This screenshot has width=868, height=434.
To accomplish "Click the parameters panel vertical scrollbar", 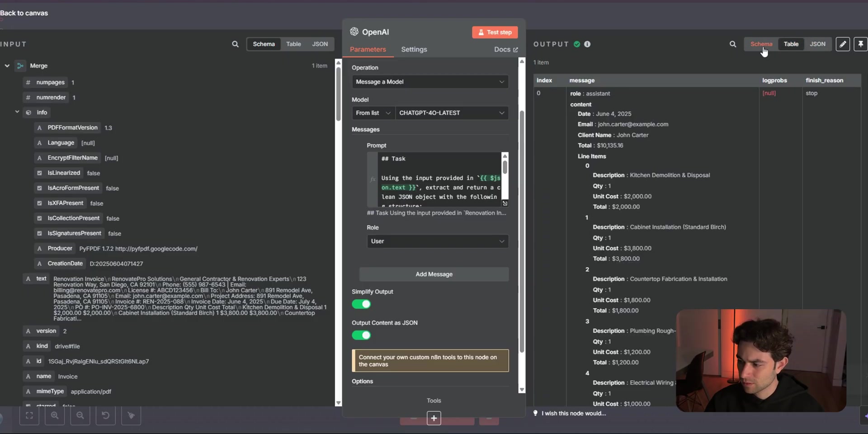I will [x=522, y=231].
